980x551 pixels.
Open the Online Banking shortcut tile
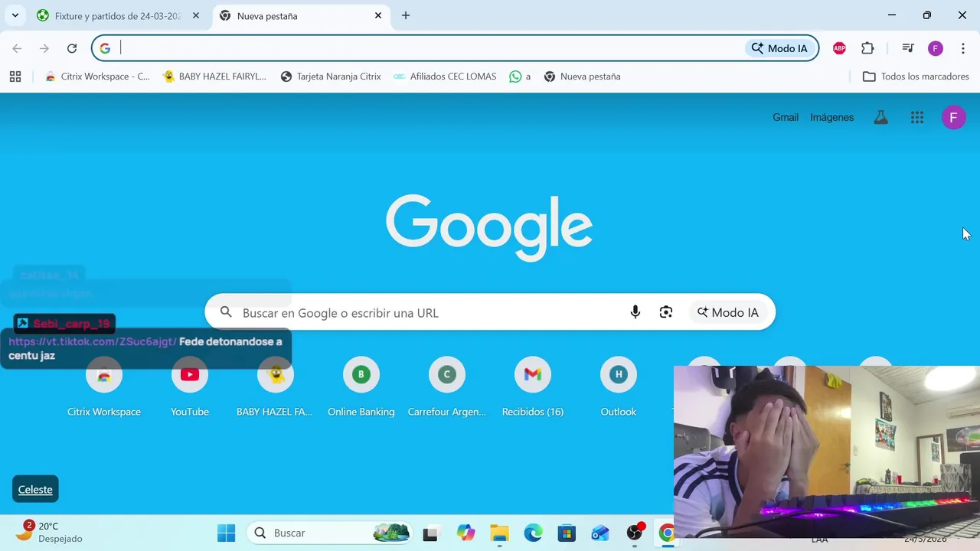pyautogui.click(x=361, y=387)
